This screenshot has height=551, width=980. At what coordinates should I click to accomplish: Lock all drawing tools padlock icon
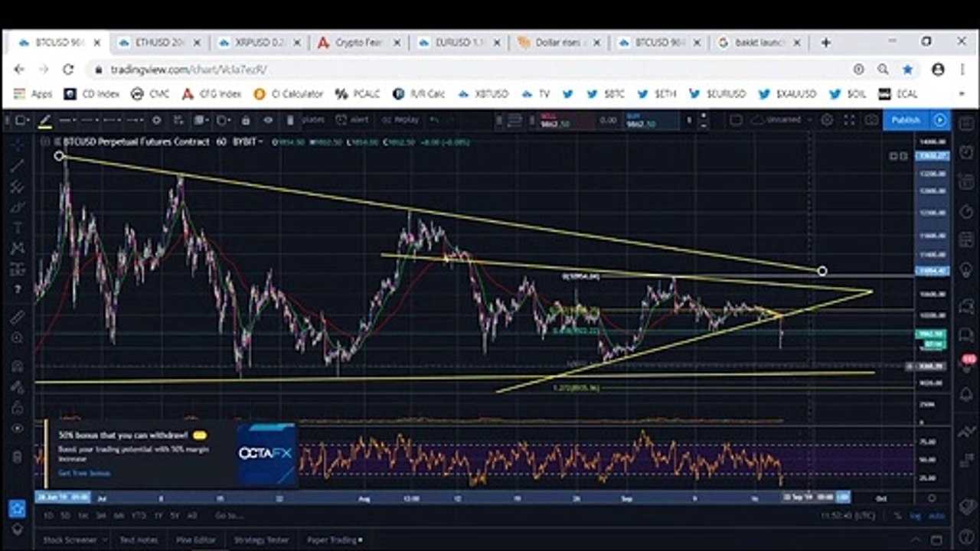click(246, 120)
